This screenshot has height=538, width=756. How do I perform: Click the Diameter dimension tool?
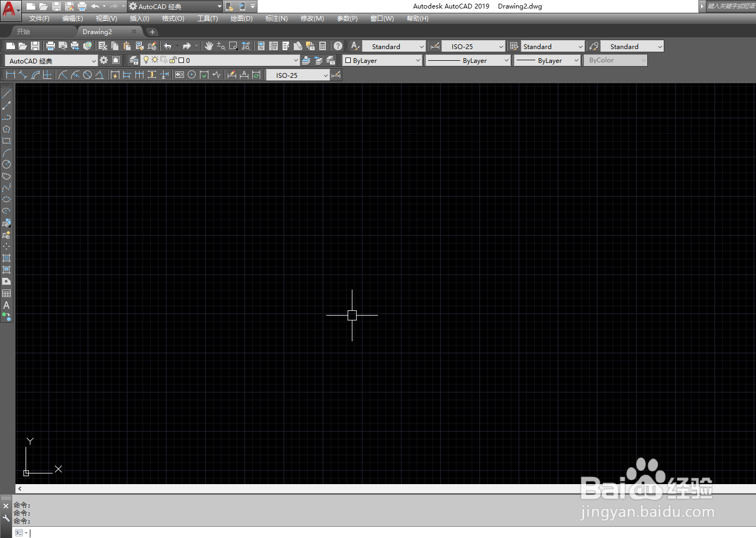pos(87,75)
